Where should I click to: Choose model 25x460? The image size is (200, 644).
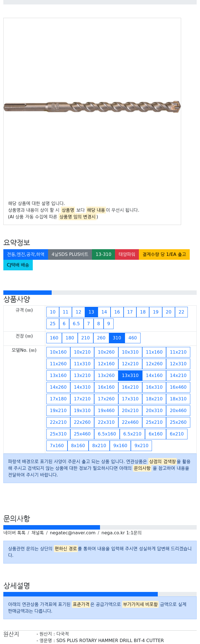[82, 434]
